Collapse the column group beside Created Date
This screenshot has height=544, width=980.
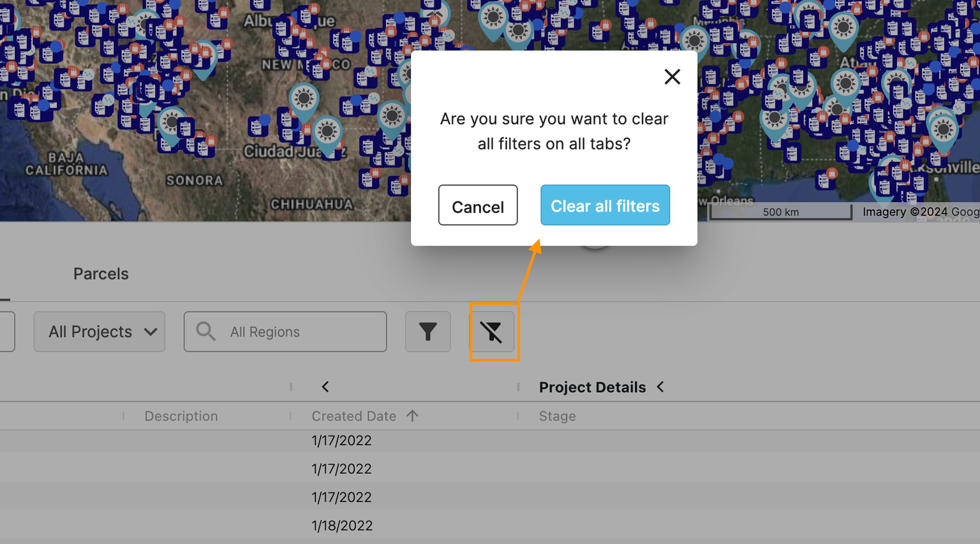325,386
